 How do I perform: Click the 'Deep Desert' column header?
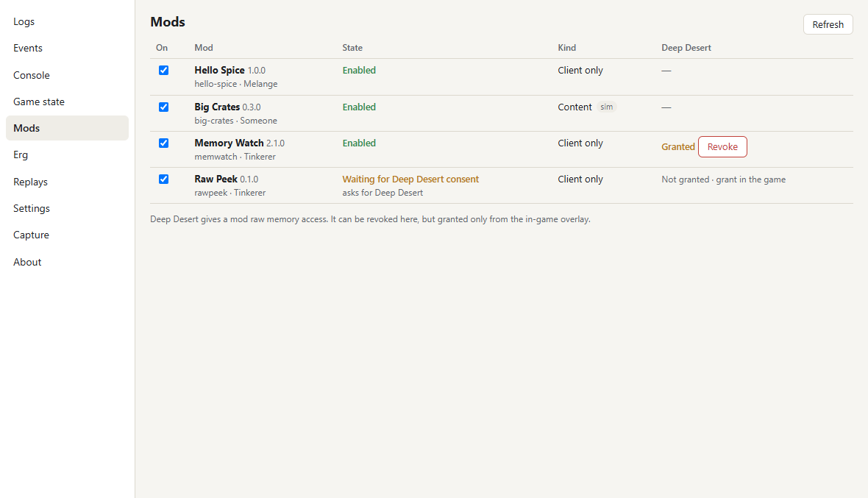(686, 48)
